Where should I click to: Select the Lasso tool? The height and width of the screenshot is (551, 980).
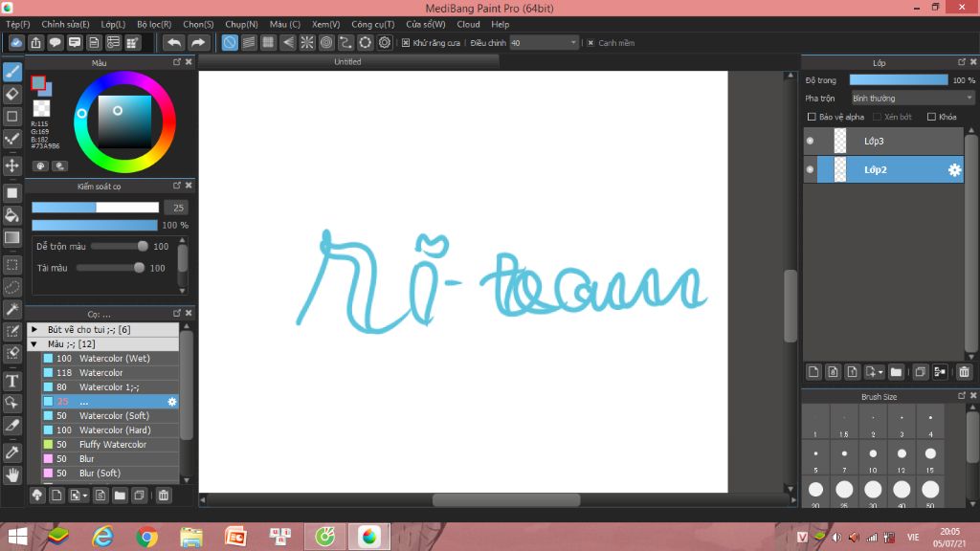[12, 287]
